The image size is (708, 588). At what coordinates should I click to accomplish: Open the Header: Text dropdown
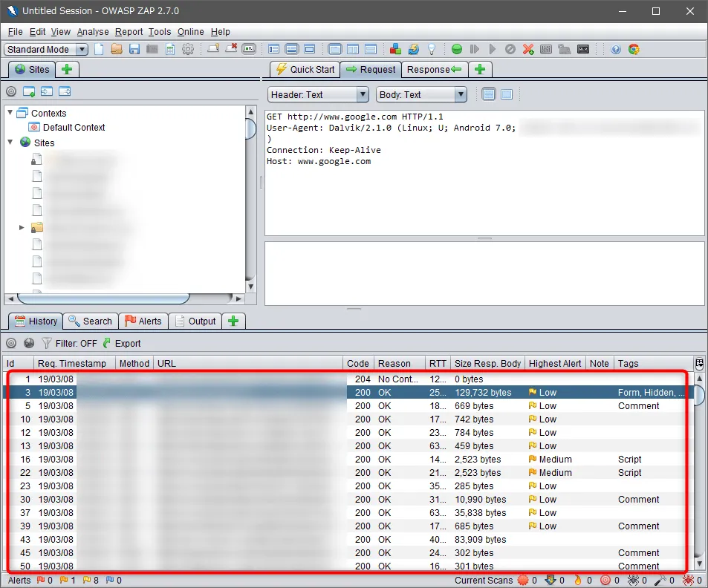[318, 95]
